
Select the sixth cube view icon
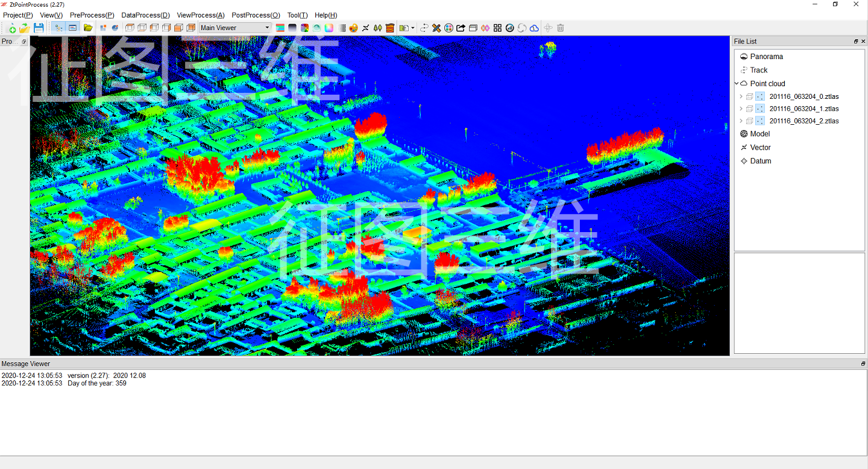click(x=191, y=28)
